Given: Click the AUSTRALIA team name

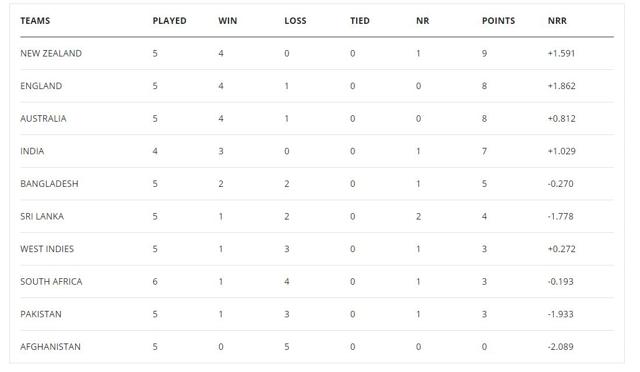Looking at the screenshot, I should 43,119.
